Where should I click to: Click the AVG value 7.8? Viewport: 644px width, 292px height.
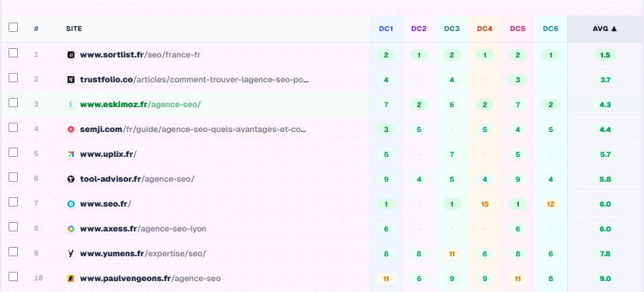tap(605, 254)
